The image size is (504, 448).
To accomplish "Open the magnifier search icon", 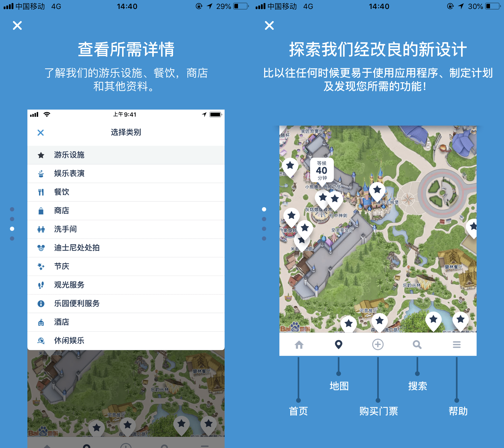I will pos(417,345).
